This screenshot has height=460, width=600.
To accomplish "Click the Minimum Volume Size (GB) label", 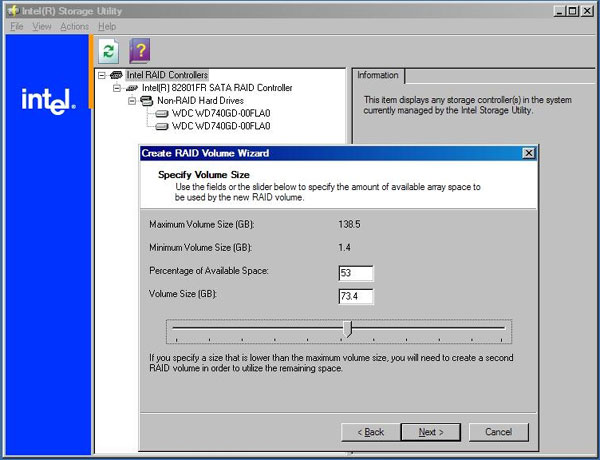I will 201,248.
